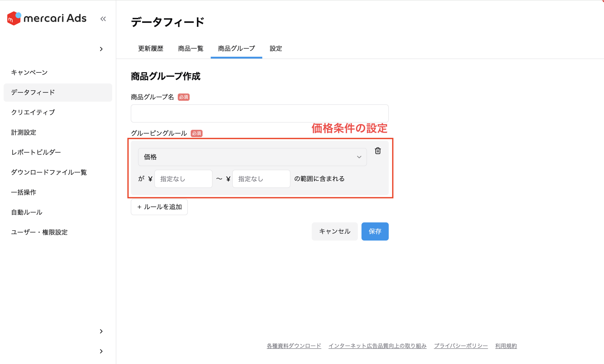Switch to the 更新履歴 tab
604x364 pixels.
(151, 49)
